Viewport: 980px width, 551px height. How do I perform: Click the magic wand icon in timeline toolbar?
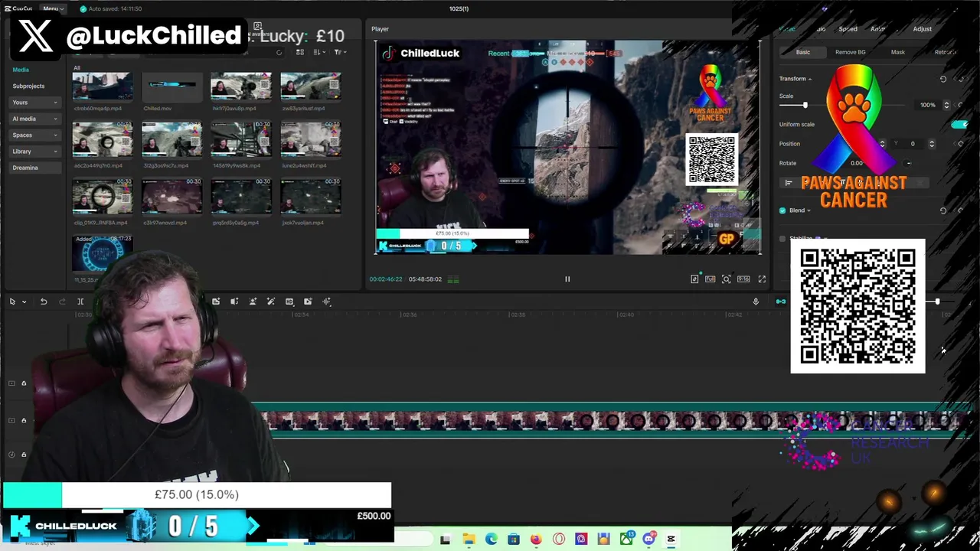click(x=271, y=302)
